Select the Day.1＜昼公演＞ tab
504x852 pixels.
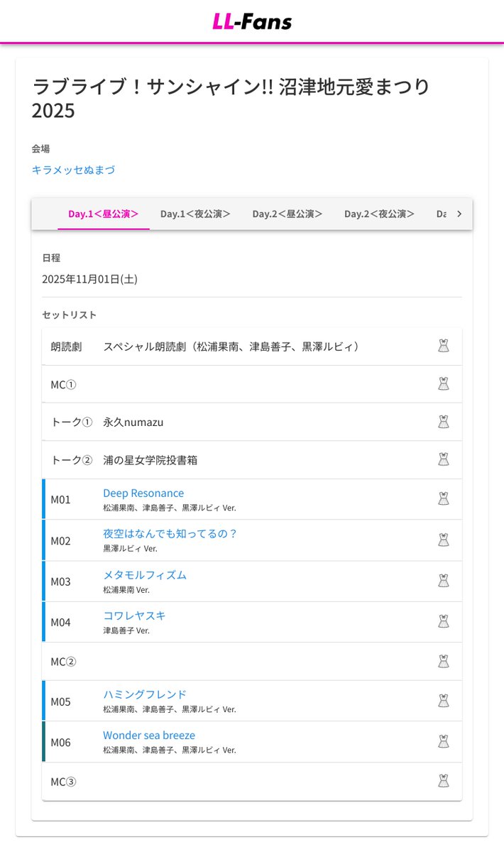click(104, 214)
